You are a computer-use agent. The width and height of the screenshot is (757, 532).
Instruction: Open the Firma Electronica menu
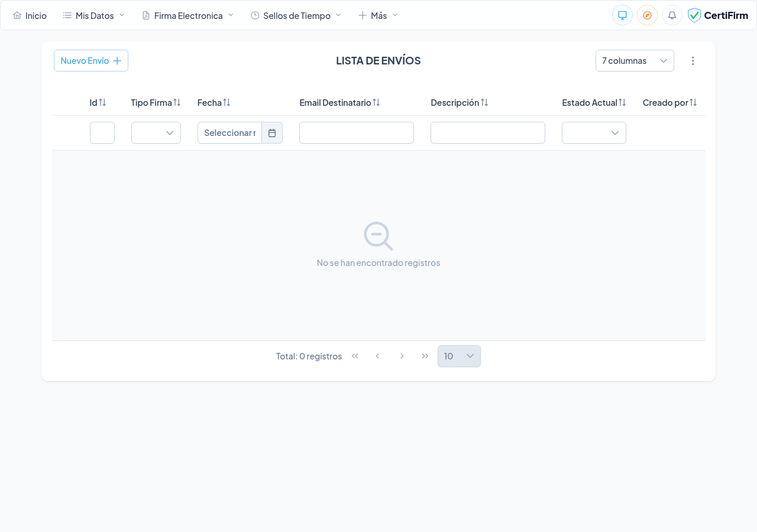[188, 15]
